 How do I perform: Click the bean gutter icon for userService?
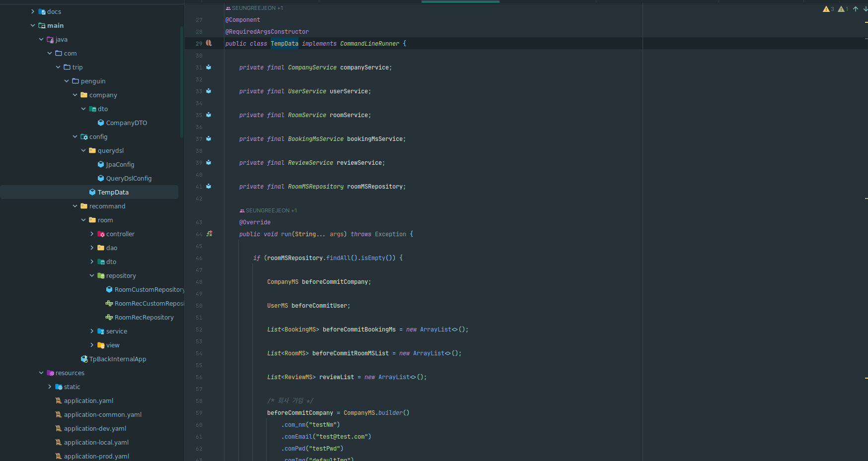[209, 91]
